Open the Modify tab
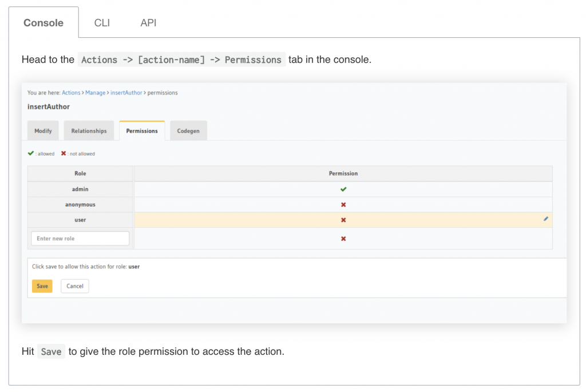The height and width of the screenshot is (392, 586). (43, 131)
